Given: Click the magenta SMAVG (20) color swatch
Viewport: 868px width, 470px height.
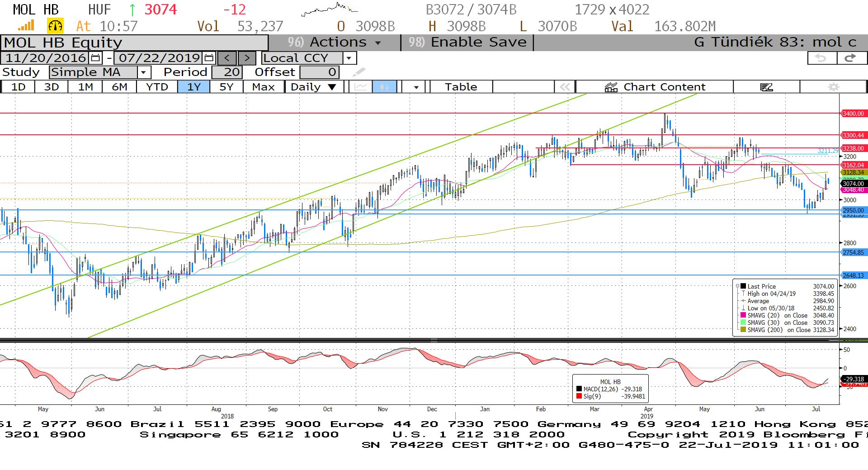Looking at the screenshot, I should coord(743,315).
